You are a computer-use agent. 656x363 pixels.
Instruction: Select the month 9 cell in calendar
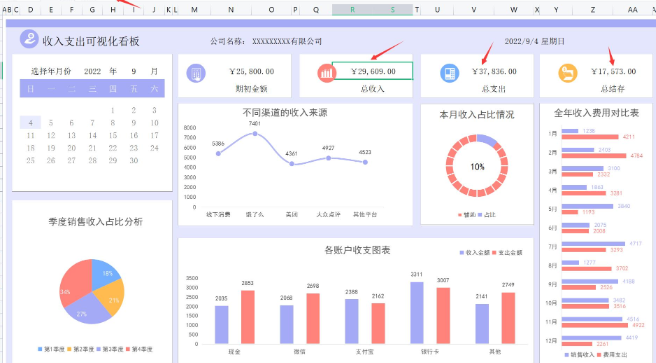coord(133,72)
